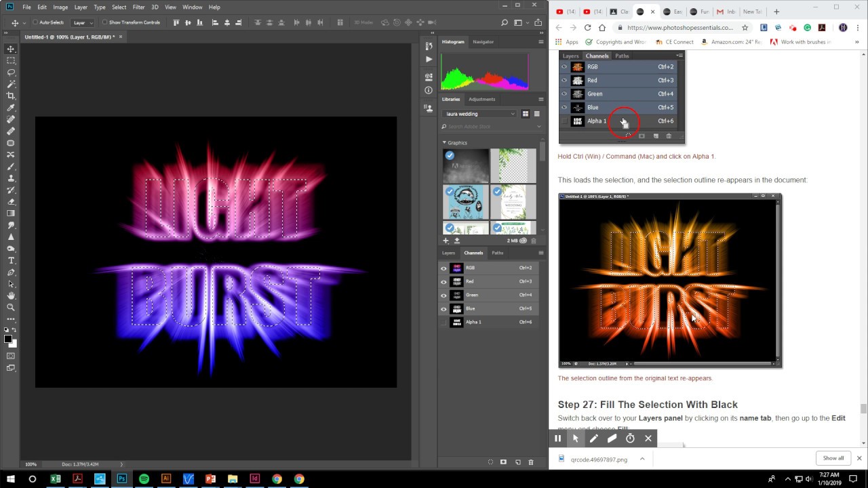
Task: Open Auto-Select Layer dropdown
Action: click(83, 22)
